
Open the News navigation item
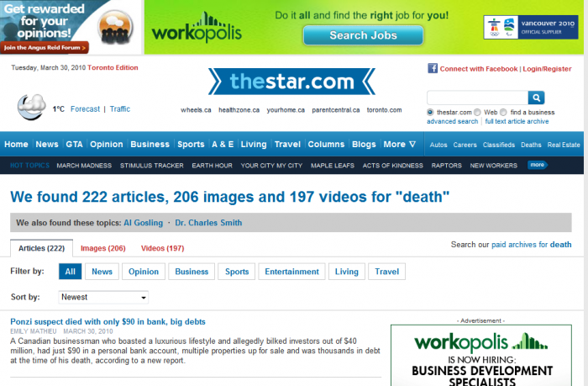click(47, 144)
